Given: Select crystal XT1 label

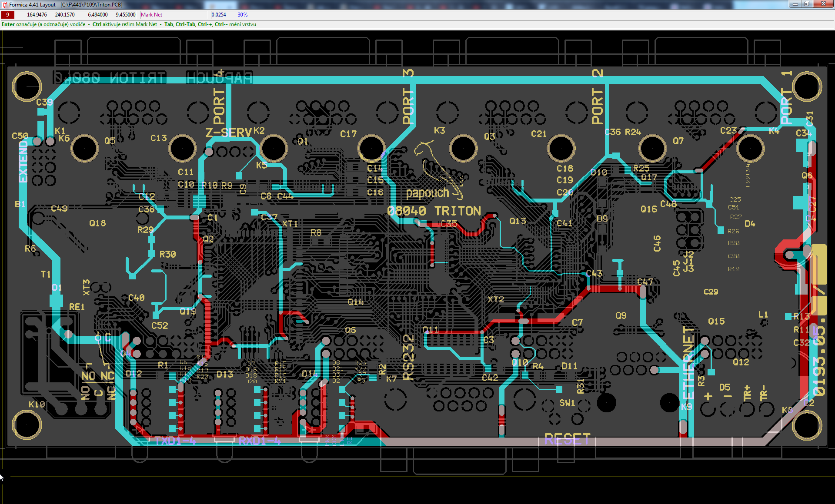Looking at the screenshot, I should point(290,224).
